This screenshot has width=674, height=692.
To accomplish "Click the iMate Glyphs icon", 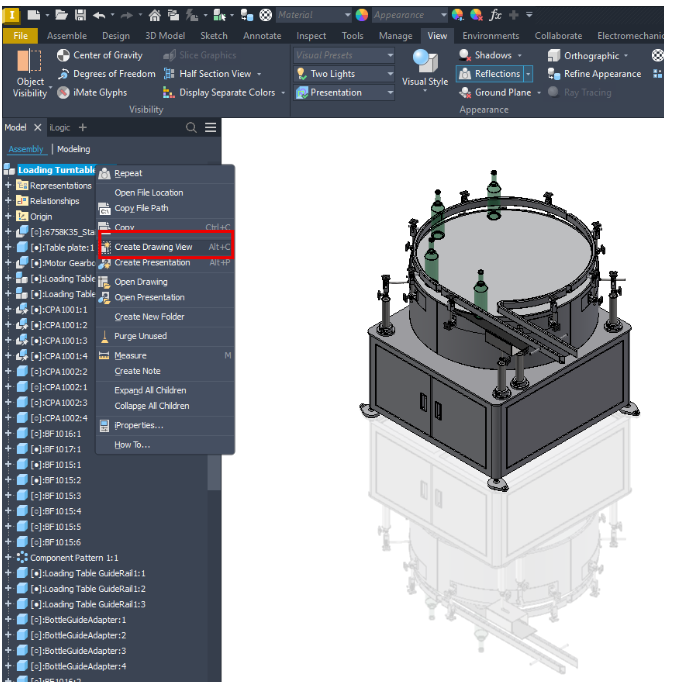I will 64,93.
